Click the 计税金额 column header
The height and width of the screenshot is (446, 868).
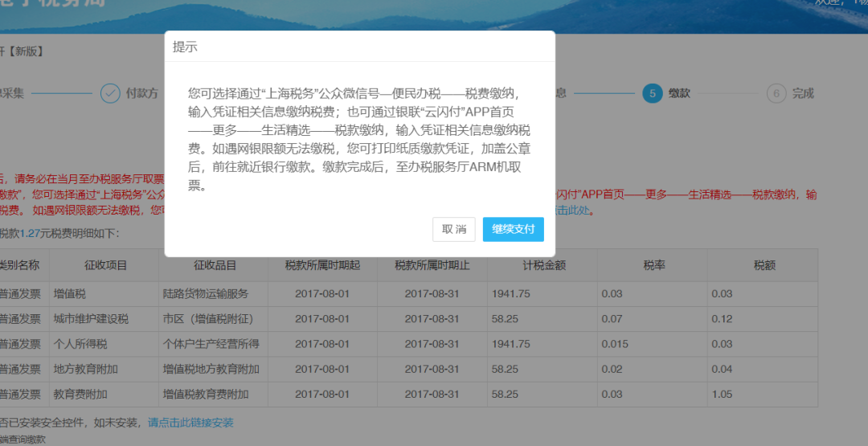[x=542, y=265]
